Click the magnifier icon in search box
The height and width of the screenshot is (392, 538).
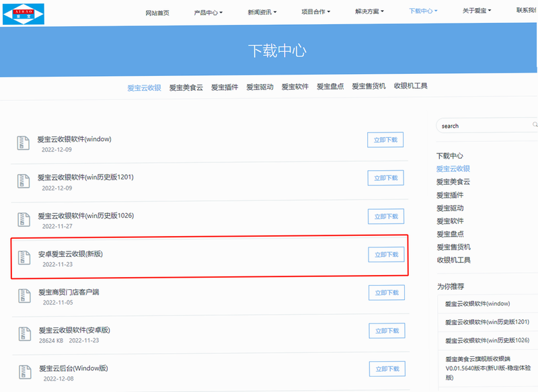pos(535,124)
